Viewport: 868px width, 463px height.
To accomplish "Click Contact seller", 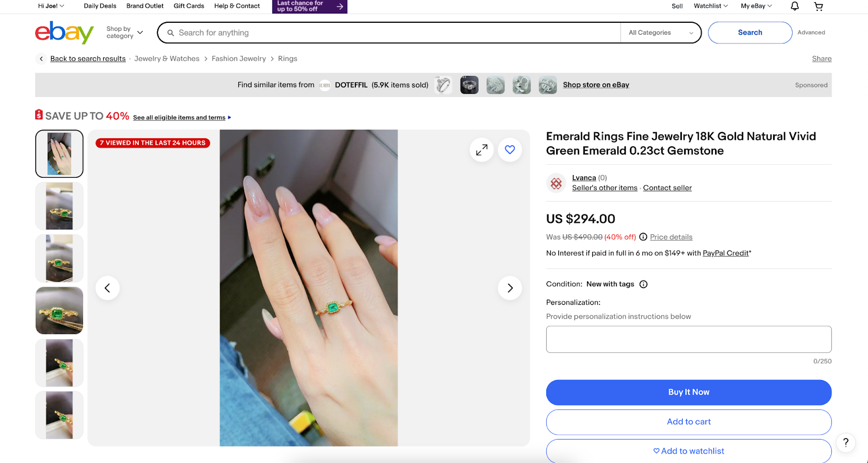I will pos(667,188).
